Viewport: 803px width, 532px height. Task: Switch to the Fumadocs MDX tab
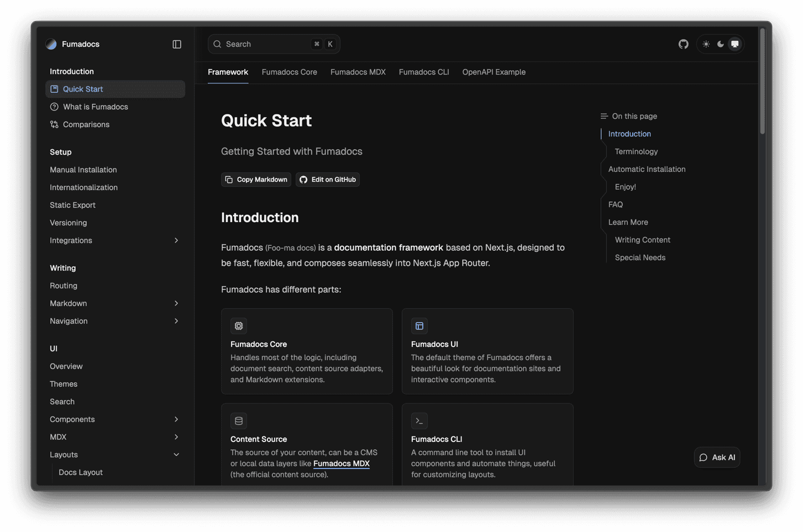coord(358,72)
